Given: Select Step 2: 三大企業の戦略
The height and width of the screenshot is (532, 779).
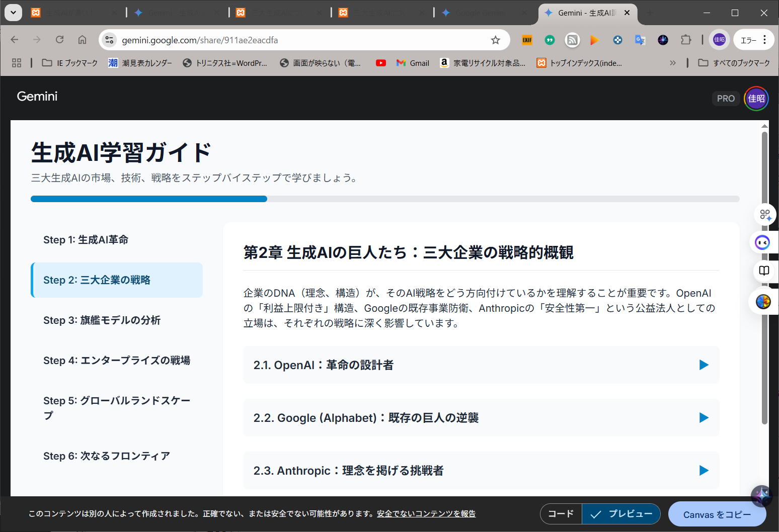Looking at the screenshot, I should (117, 280).
